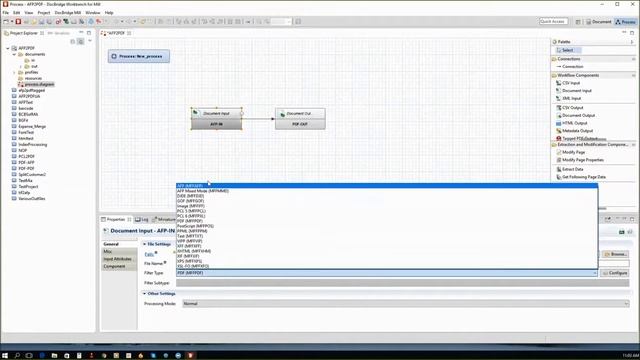The image size is (640, 360).
Task: Select the AFP2PDF editor tab
Action: (x=116, y=33)
